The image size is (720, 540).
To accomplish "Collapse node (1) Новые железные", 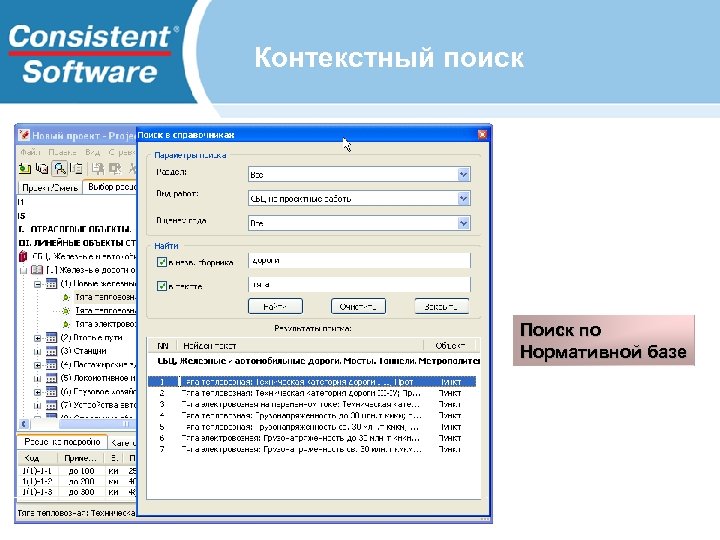I will click(38, 284).
